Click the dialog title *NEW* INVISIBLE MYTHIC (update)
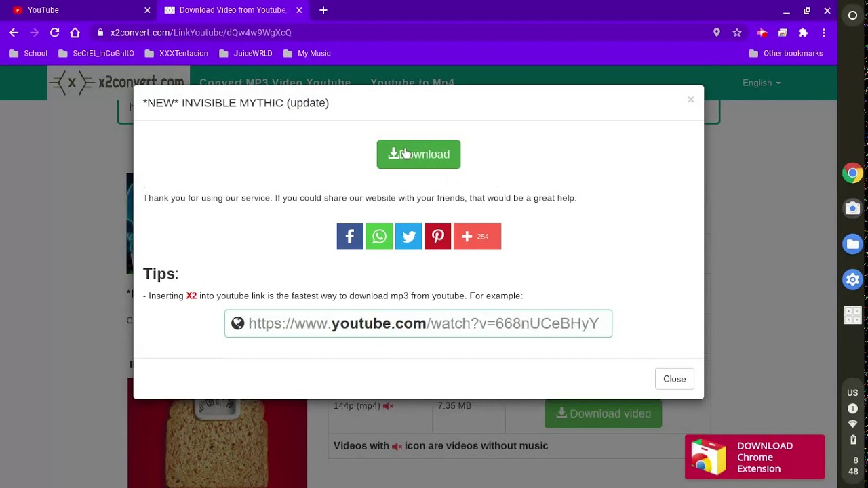The width and height of the screenshot is (868, 488). click(236, 103)
